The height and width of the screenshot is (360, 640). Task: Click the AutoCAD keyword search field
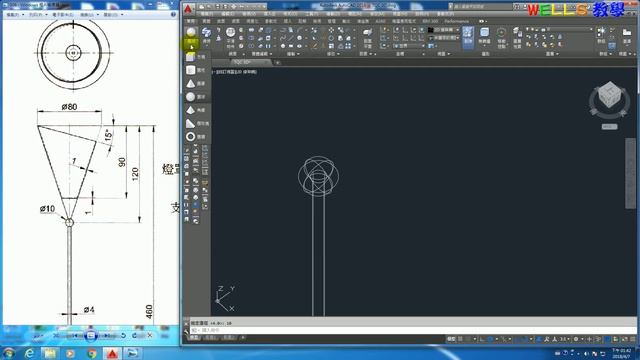pos(482,7)
